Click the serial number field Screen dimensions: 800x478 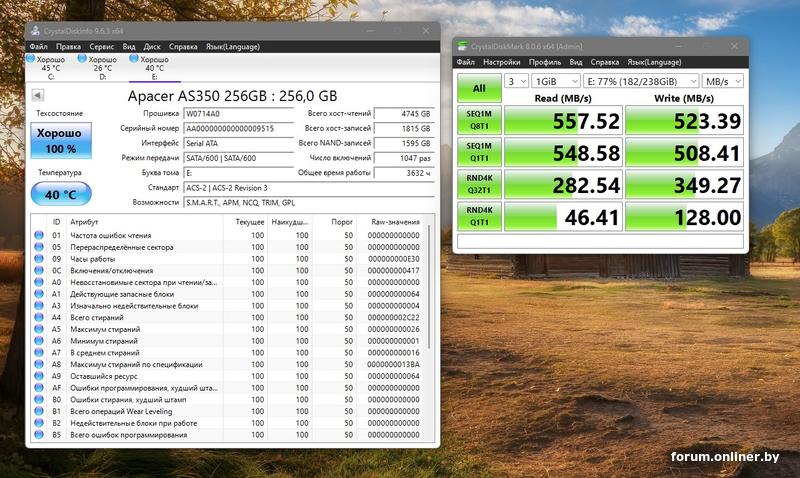click(x=239, y=129)
